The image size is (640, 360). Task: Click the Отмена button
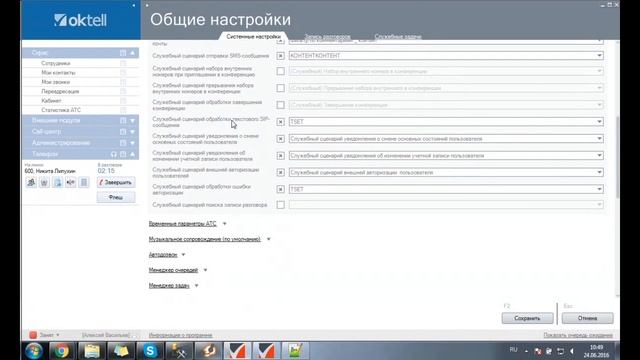(x=587, y=318)
